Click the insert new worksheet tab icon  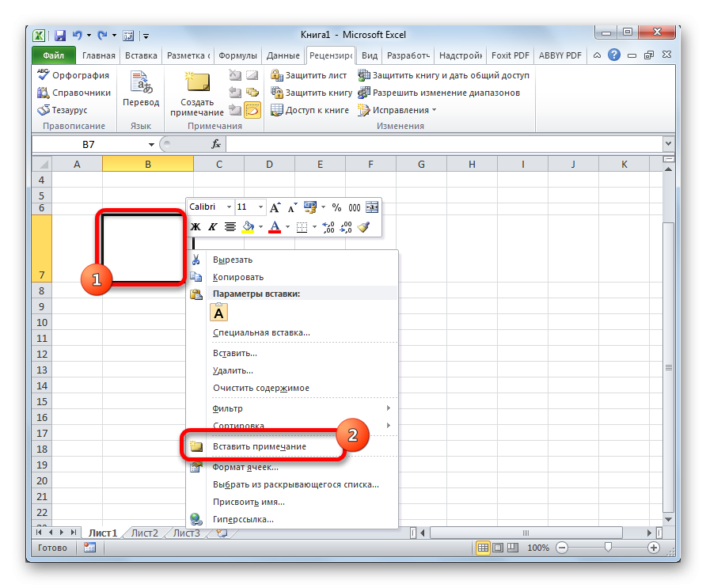222,533
